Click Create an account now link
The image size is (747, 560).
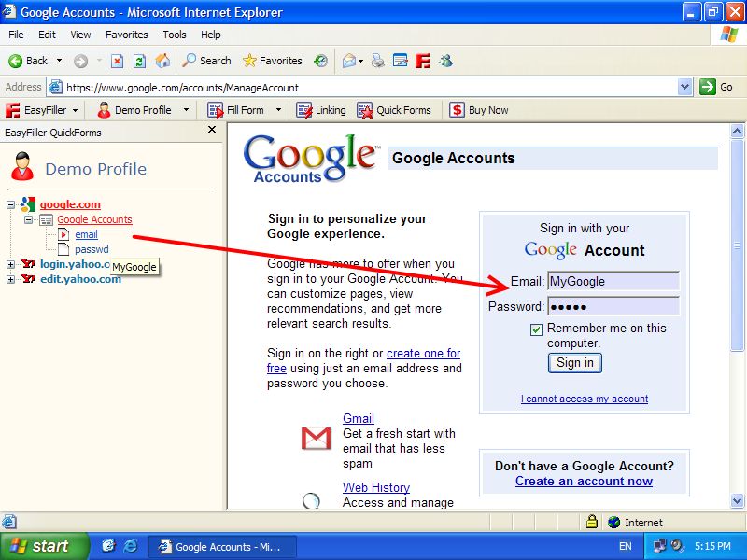[x=585, y=481]
